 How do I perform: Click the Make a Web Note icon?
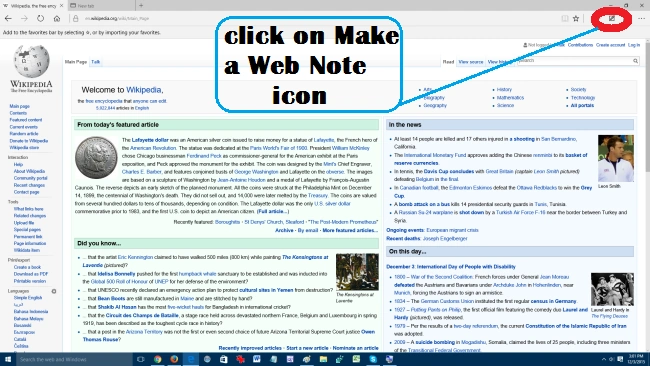pos(611,18)
